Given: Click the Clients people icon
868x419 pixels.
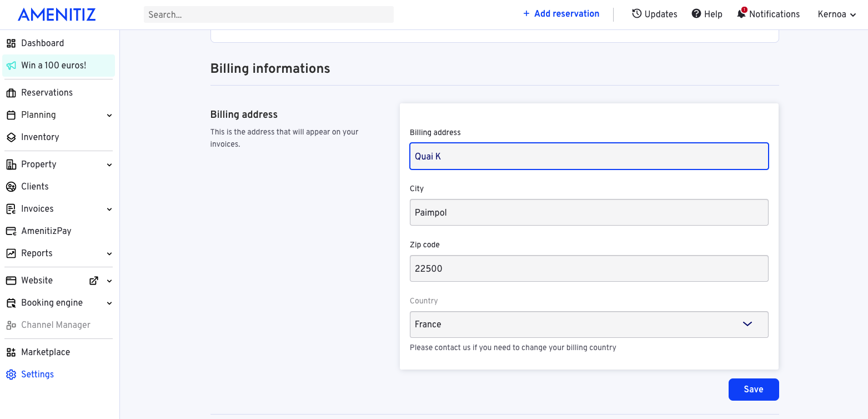Looking at the screenshot, I should 11,187.
